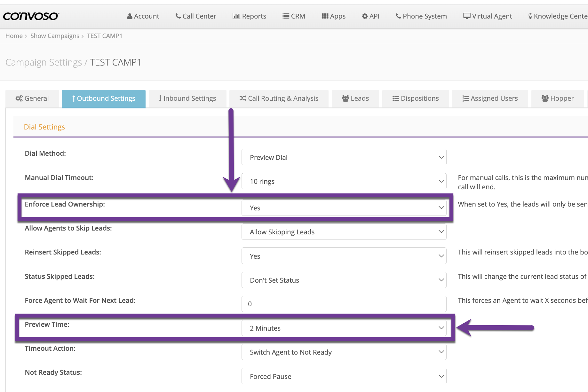The image size is (588, 392).
Task: Open the Enforce Lead Ownership dropdown
Action: (x=344, y=208)
